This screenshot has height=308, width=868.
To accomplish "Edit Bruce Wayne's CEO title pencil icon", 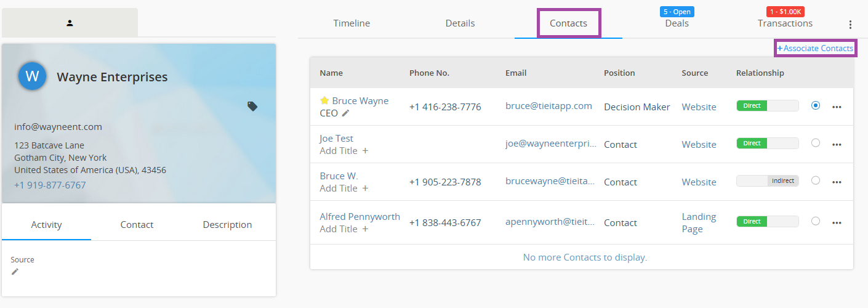I will click(x=345, y=113).
